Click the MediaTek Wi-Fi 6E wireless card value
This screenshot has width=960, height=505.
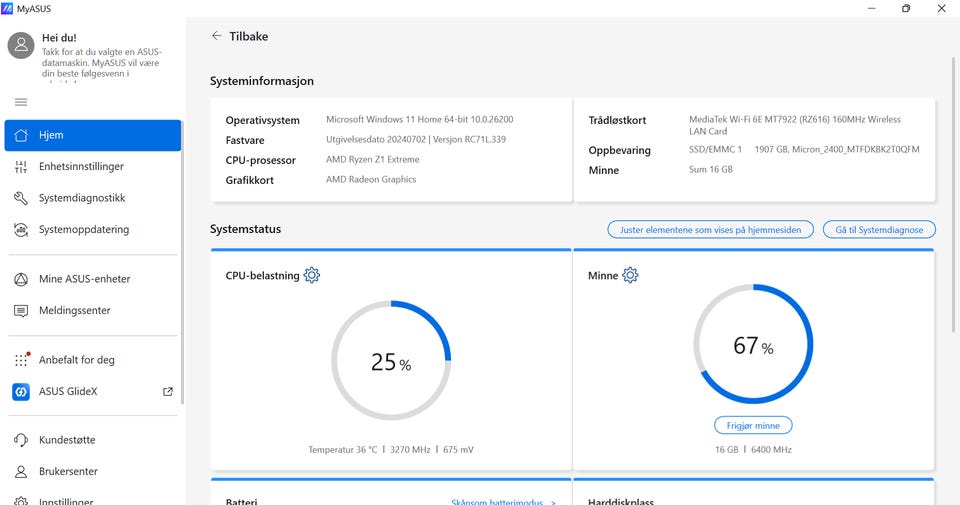[795, 125]
